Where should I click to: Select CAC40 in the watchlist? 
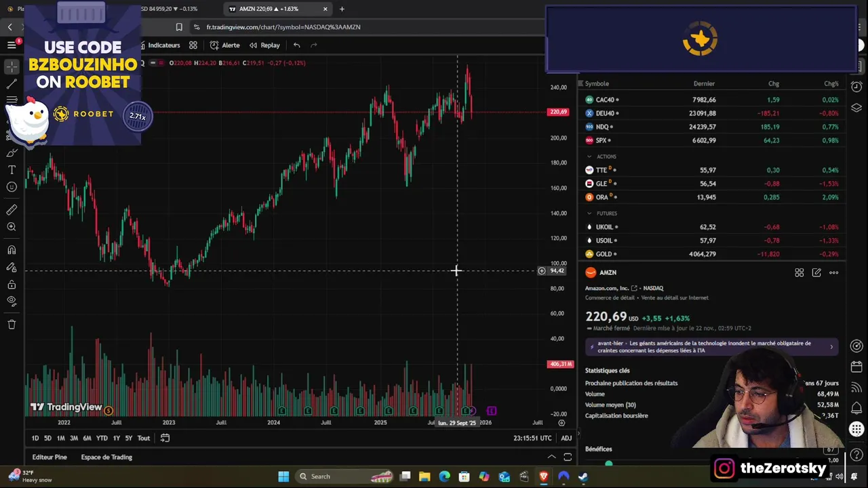point(712,100)
